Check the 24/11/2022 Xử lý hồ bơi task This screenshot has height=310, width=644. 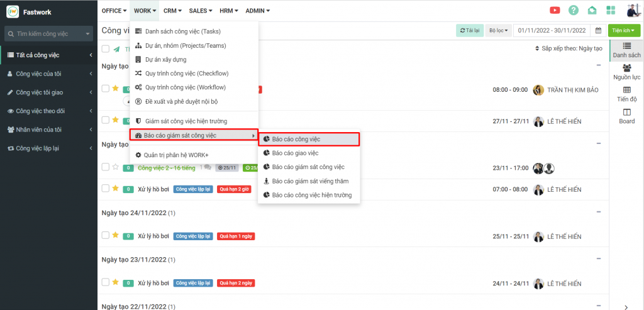click(106, 236)
